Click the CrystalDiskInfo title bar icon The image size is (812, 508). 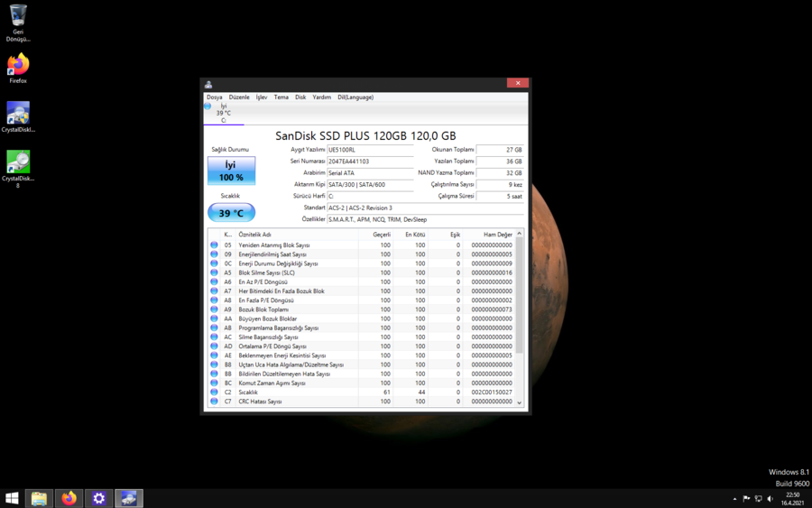(208, 84)
